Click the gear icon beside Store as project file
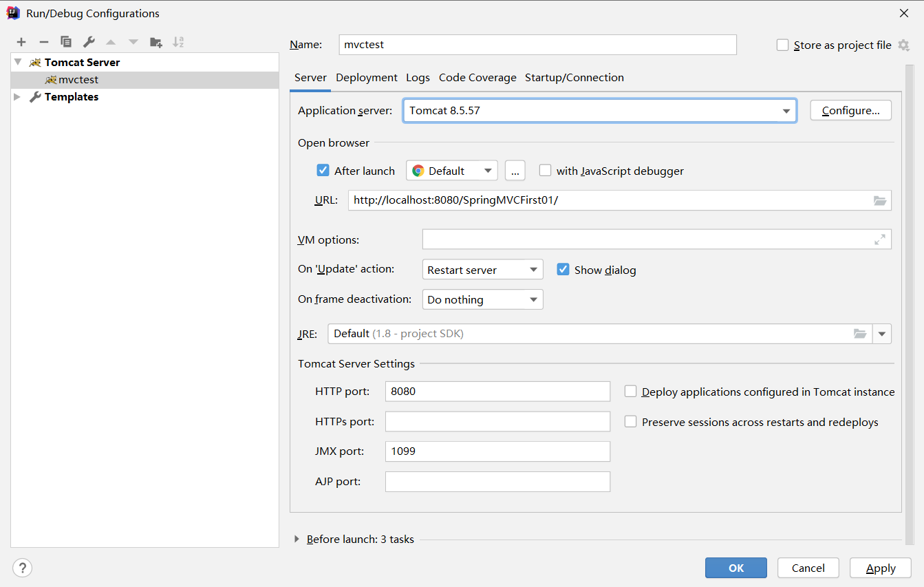 click(903, 45)
